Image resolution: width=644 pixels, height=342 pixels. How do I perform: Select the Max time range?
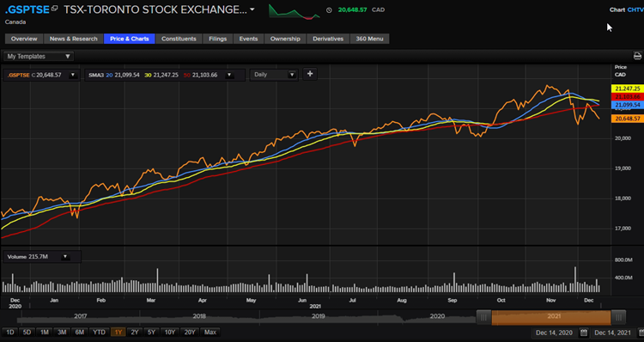pos(210,333)
